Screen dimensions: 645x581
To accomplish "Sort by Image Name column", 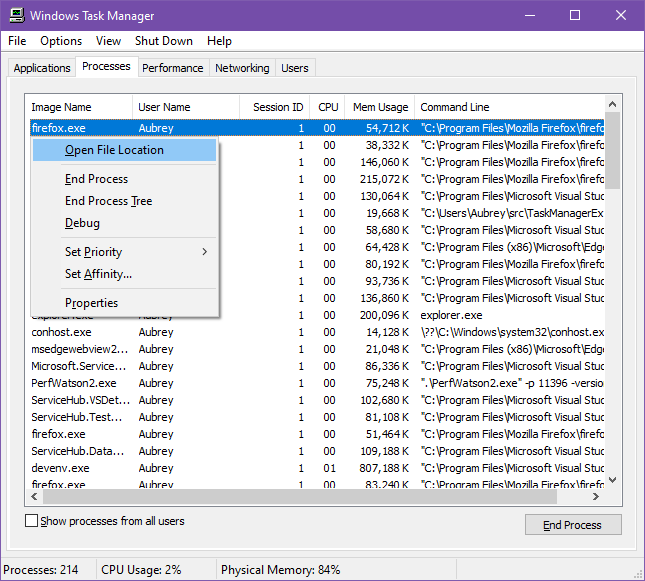I will (78, 107).
